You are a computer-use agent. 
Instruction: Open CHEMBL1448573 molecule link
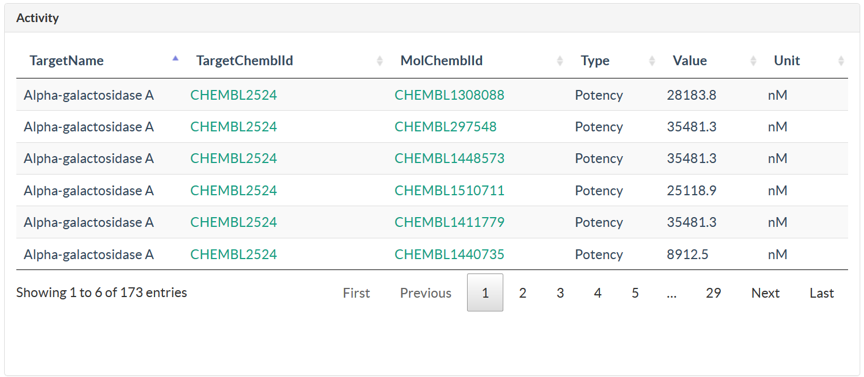coord(449,159)
